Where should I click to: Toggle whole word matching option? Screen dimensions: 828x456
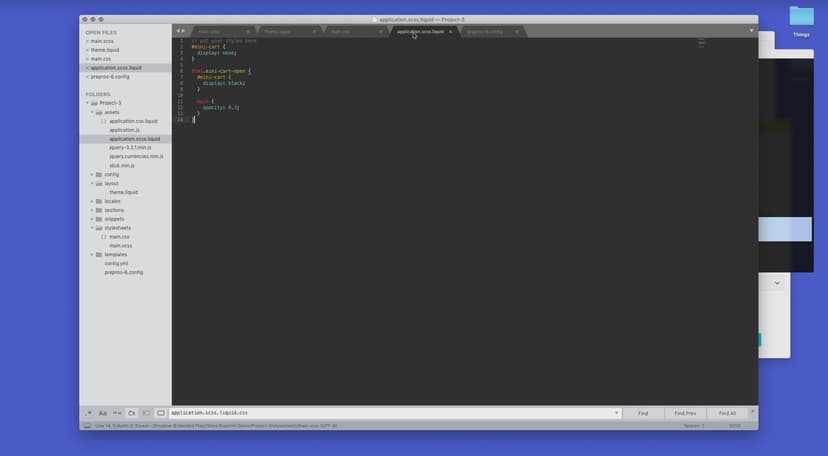pyautogui.click(x=117, y=413)
